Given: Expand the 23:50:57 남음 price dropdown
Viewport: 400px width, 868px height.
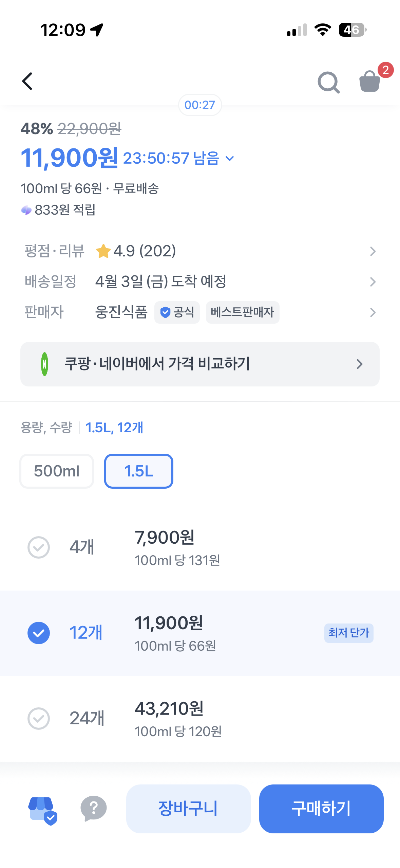Looking at the screenshot, I should click(x=178, y=158).
